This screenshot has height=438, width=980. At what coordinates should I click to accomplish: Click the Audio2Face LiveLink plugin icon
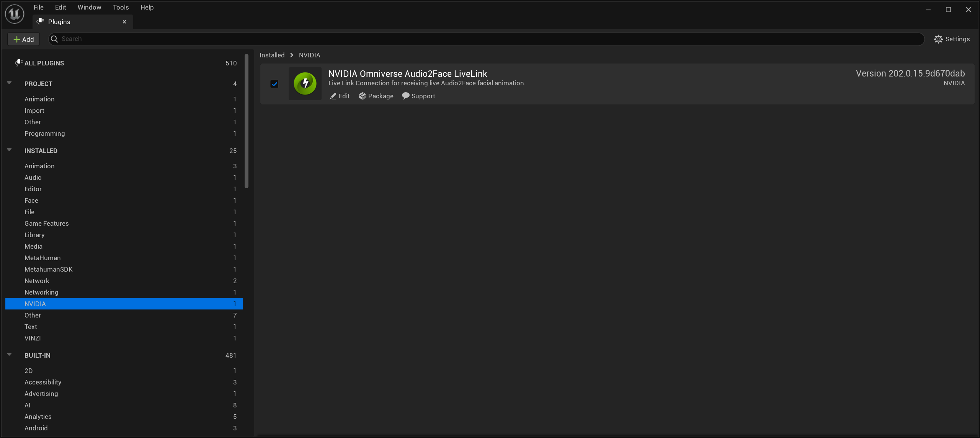[x=305, y=83]
